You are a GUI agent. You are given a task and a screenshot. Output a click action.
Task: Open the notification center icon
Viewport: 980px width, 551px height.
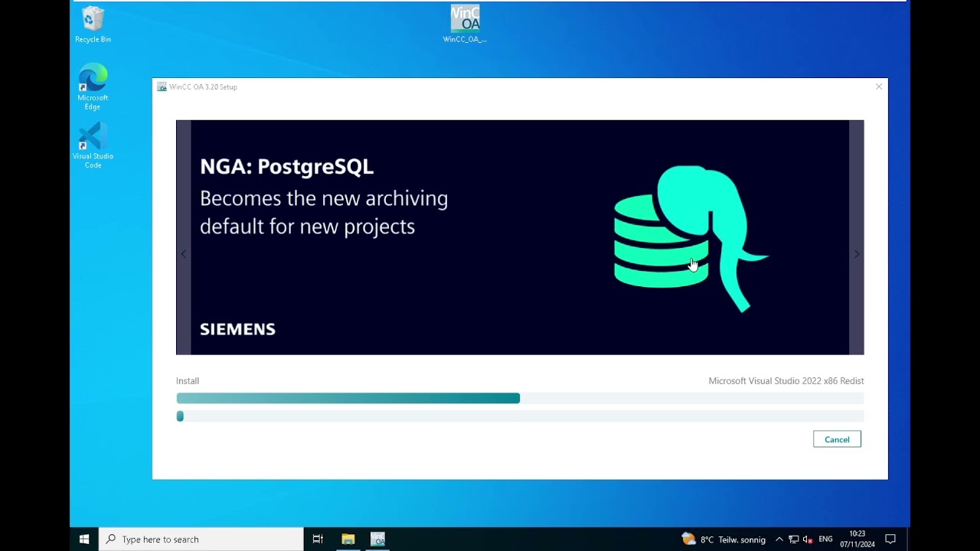click(x=890, y=540)
